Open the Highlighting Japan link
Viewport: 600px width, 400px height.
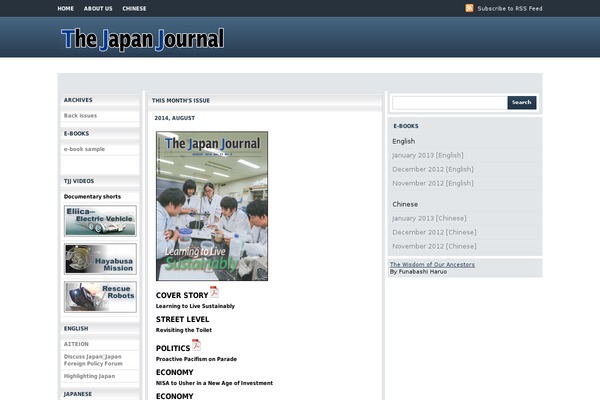click(x=89, y=376)
